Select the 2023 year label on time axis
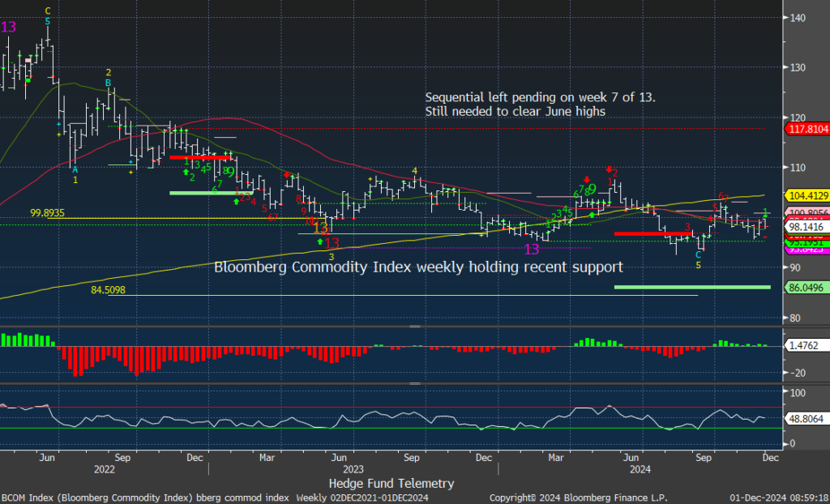Image resolution: width=830 pixels, height=504 pixels. 352,468
